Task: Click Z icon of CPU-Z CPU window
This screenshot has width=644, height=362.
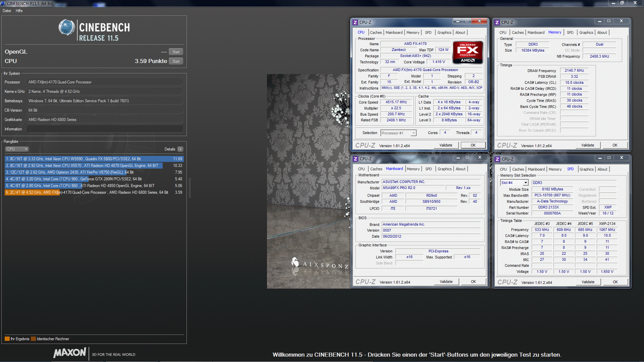Action: [355, 22]
